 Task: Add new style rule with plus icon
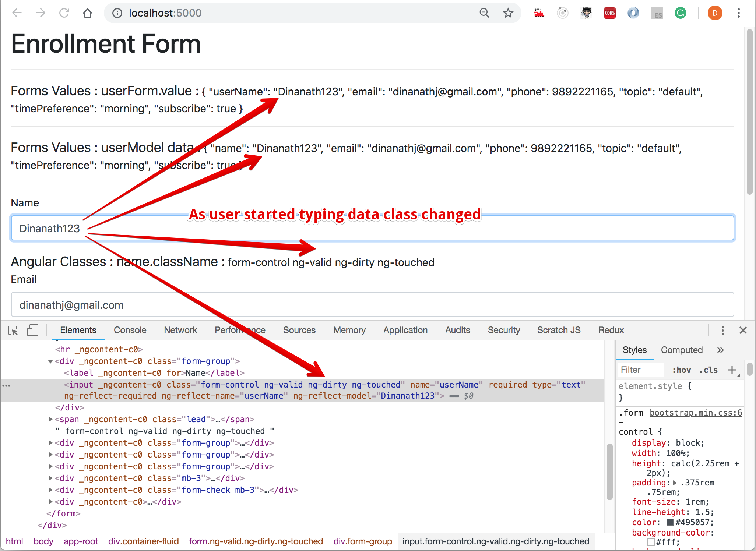point(732,370)
